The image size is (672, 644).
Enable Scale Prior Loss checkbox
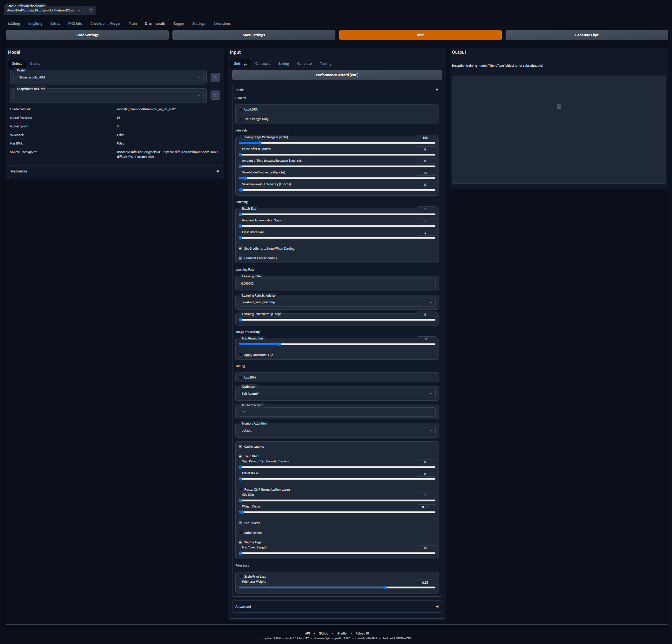click(x=240, y=577)
